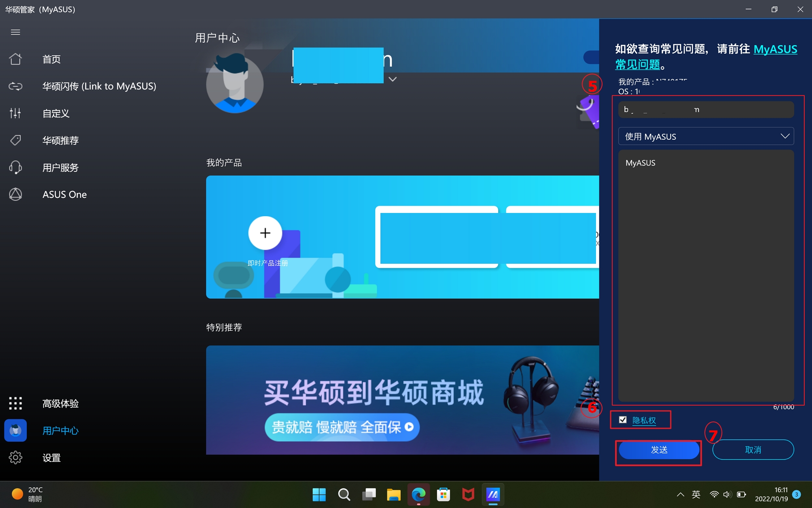Screen dimensions: 812x508
Task: Open Microsoft Edge from taskbar
Action: pos(418,495)
